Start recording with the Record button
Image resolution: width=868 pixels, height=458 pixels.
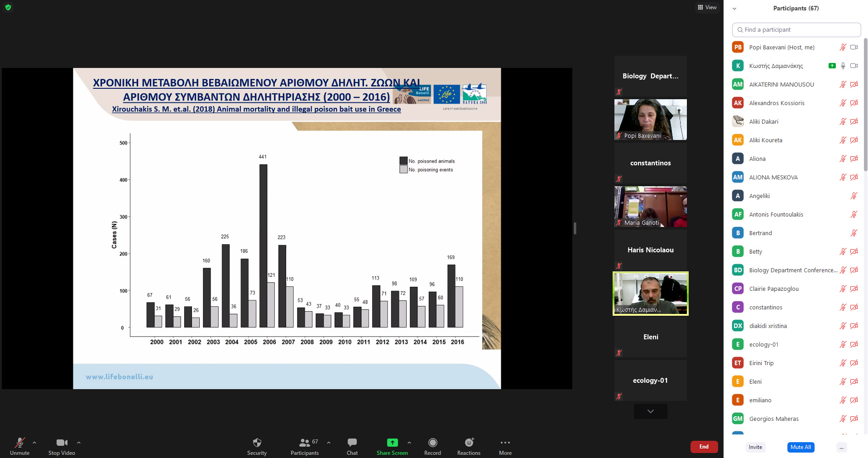point(432,446)
